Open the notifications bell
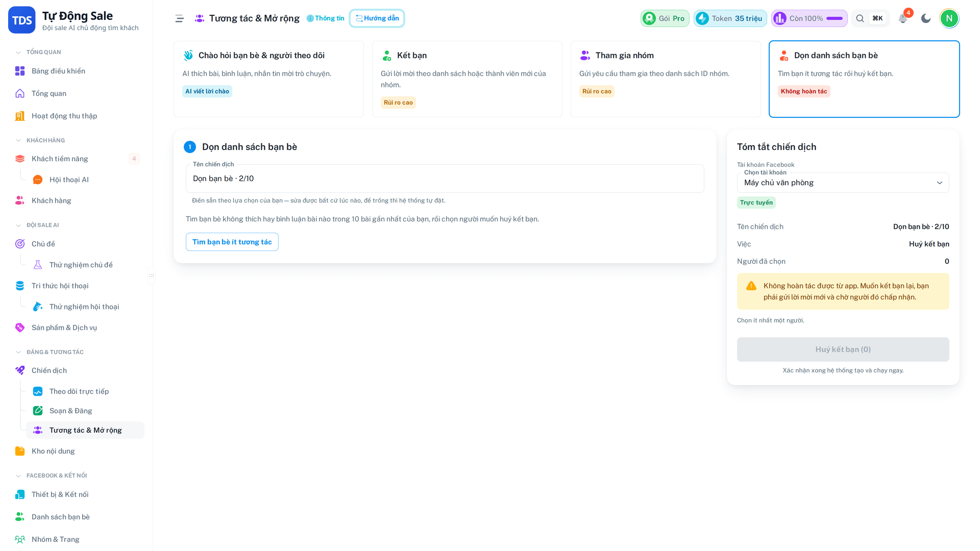This screenshot has height=551, width=980. coord(902,18)
